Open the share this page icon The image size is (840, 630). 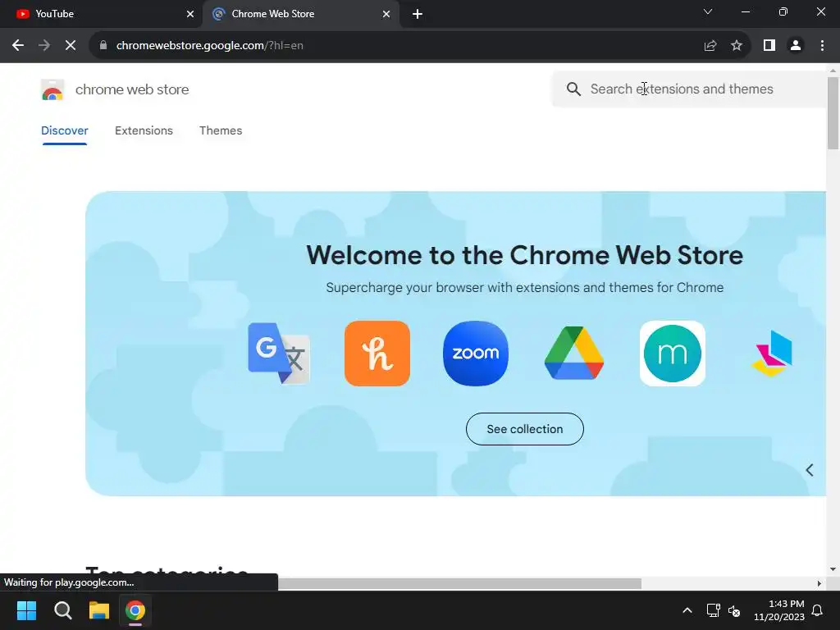click(710, 46)
